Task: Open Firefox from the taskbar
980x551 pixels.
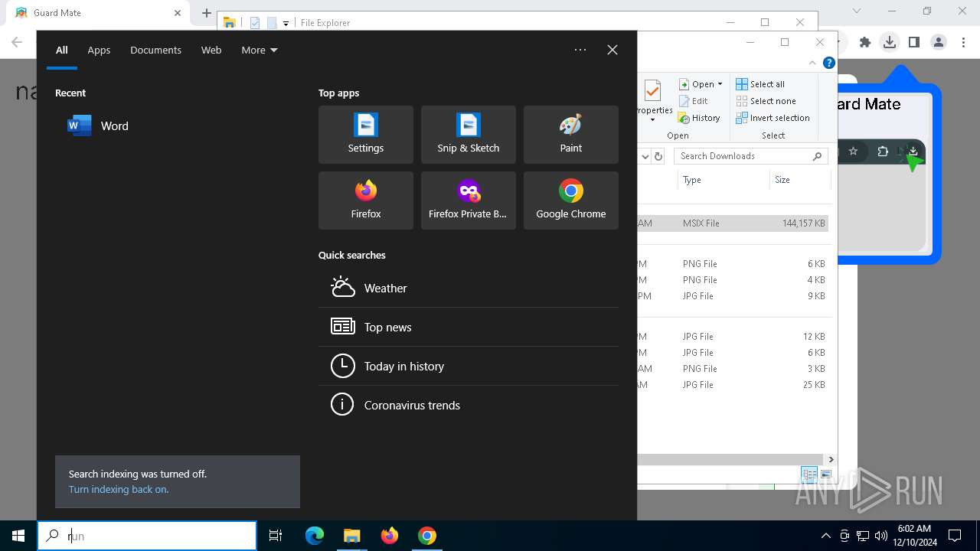Action: pyautogui.click(x=390, y=536)
